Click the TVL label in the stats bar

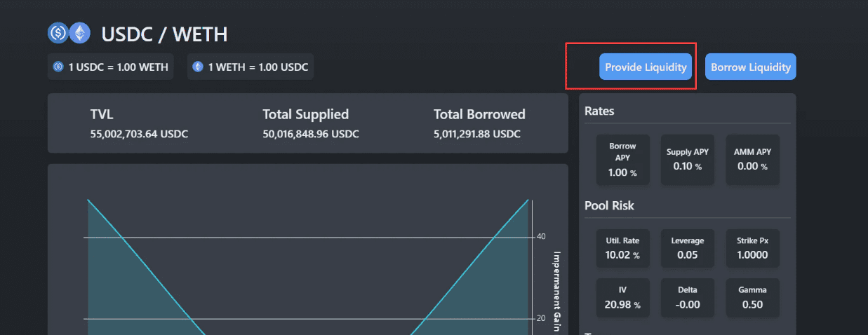pos(102,115)
